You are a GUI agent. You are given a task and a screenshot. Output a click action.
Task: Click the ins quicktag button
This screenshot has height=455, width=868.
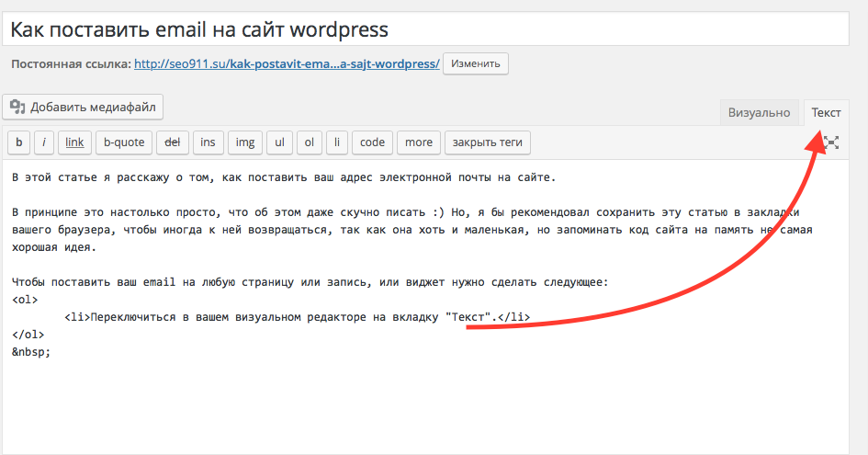point(208,142)
